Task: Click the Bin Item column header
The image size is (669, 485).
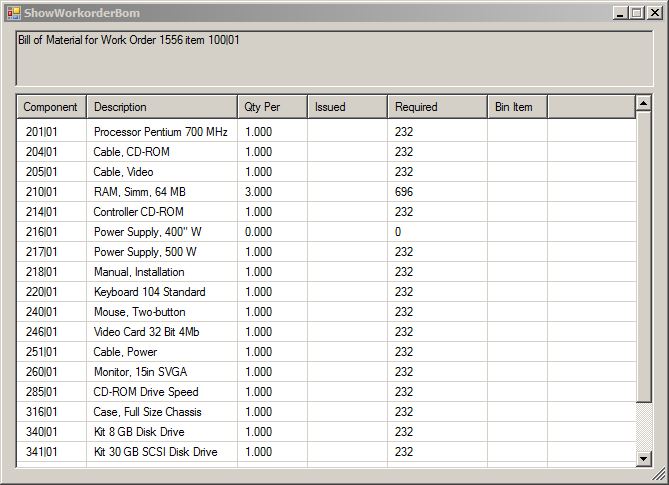Action: coord(516,107)
